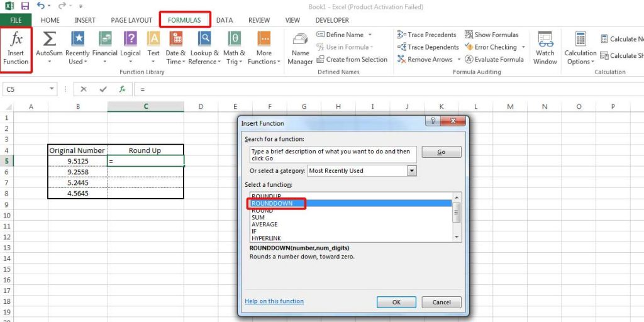Open the More Functions icon

(x=264, y=38)
